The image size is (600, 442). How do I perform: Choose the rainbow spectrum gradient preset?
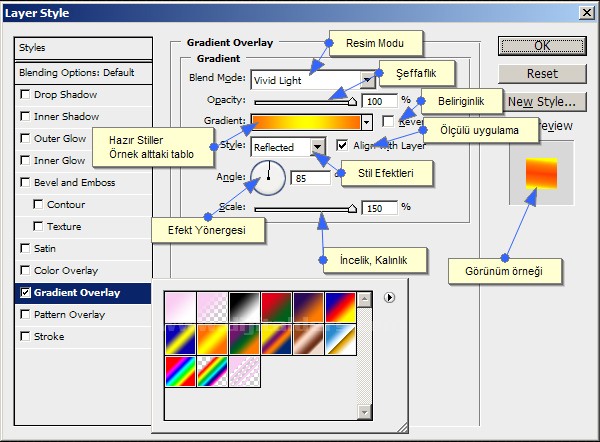180,371
